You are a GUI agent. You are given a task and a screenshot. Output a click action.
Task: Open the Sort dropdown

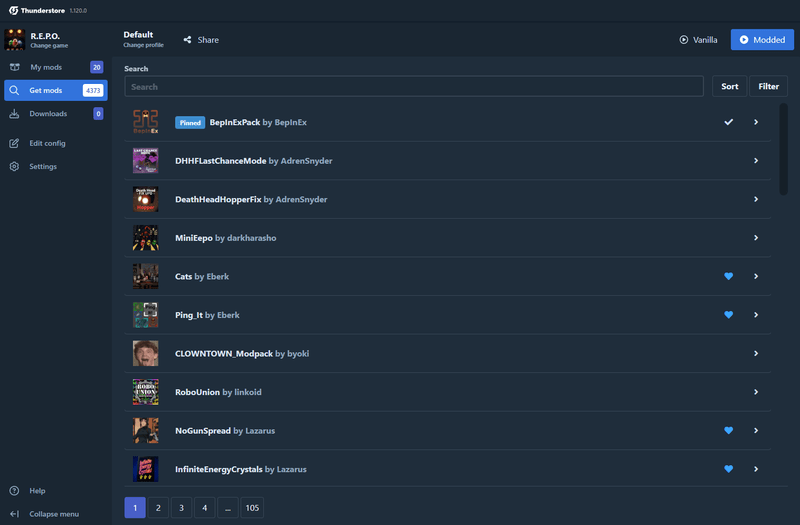click(x=729, y=86)
